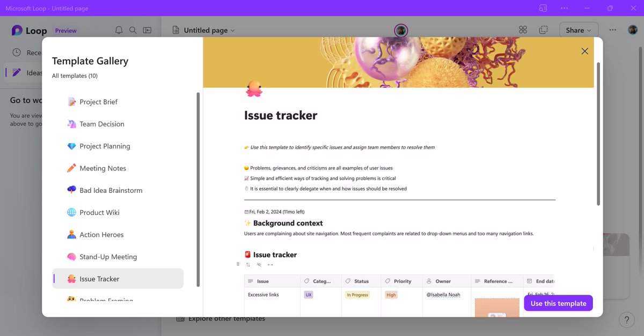The image size is (644, 336).
Task: Choose the Project Planning template
Action: click(118, 146)
